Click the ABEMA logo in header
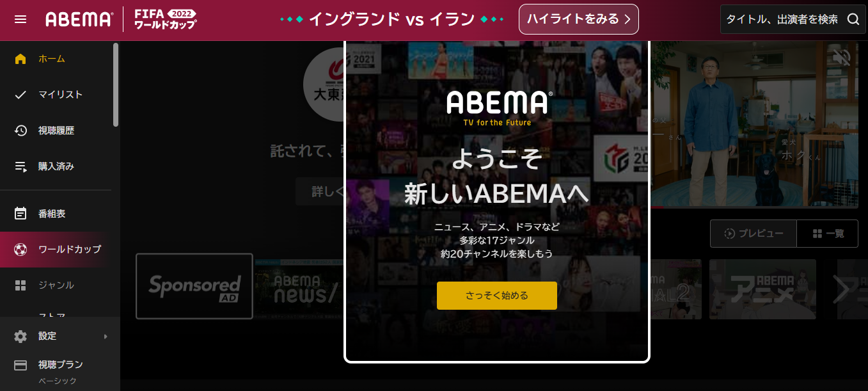 pos(79,19)
